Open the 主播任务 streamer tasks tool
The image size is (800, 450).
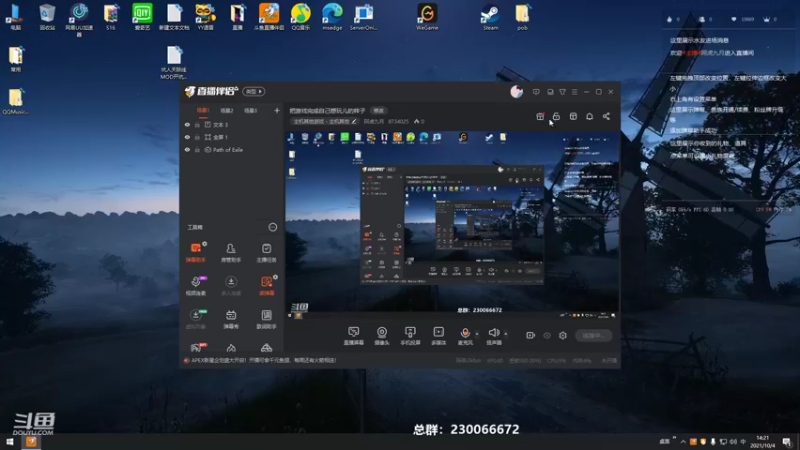(266, 252)
